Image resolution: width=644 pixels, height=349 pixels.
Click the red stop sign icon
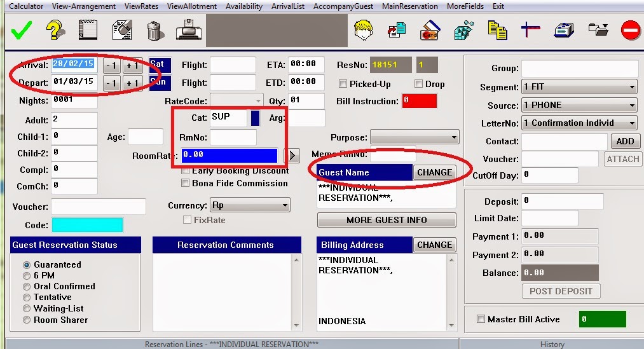point(631,31)
